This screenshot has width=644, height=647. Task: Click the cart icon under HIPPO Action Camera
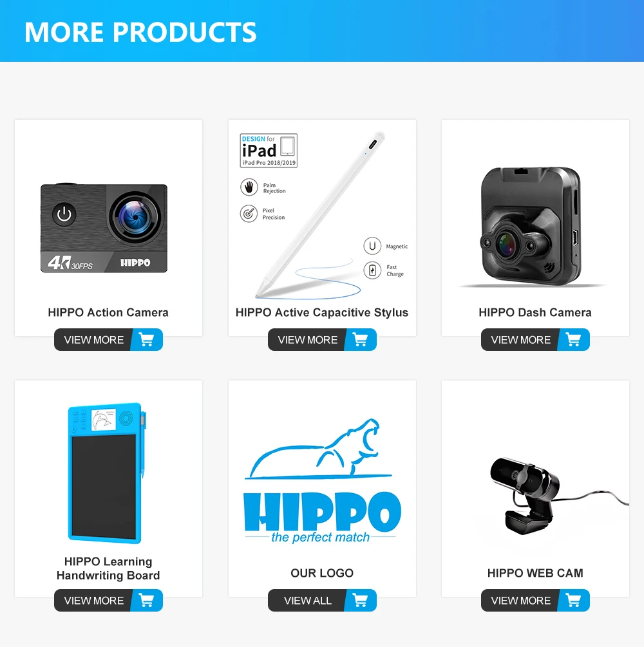coord(147,339)
